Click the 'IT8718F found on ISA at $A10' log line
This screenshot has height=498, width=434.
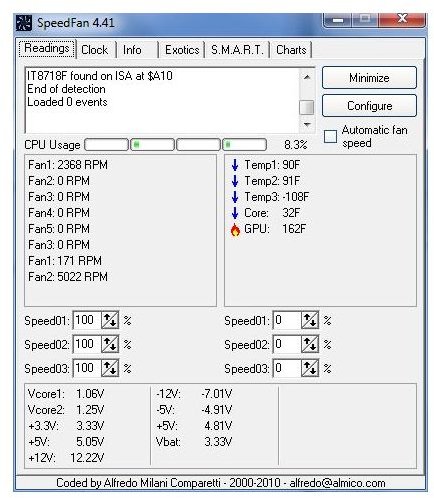coord(100,76)
